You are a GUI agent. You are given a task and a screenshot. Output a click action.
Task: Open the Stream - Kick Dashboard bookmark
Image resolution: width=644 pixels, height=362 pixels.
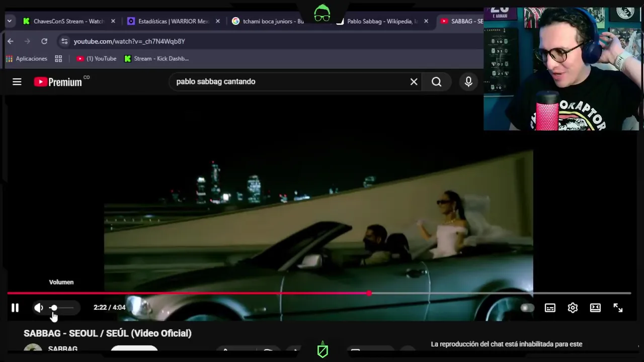[x=156, y=58]
